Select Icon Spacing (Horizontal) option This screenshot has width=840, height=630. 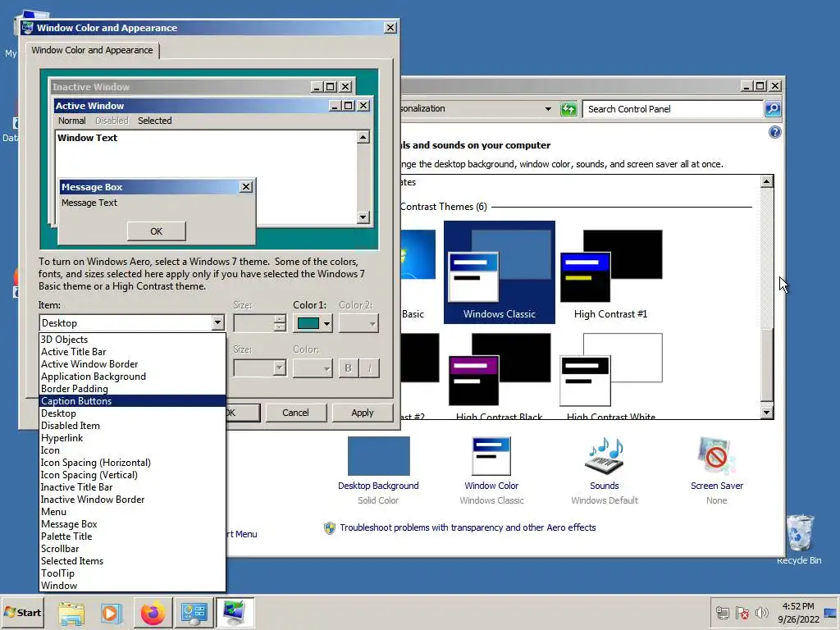click(x=132, y=463)
